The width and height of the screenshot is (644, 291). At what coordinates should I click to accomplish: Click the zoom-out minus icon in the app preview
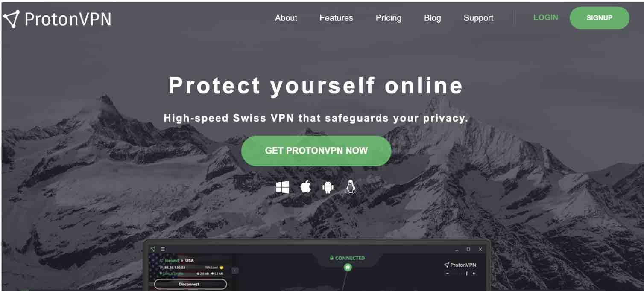[448, 274]
